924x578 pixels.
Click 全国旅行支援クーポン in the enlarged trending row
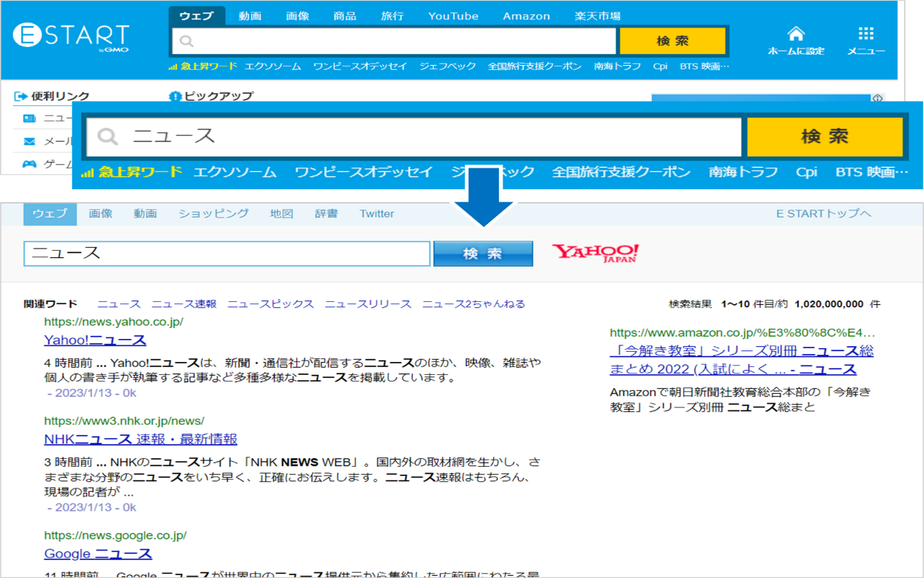[622, 173]
